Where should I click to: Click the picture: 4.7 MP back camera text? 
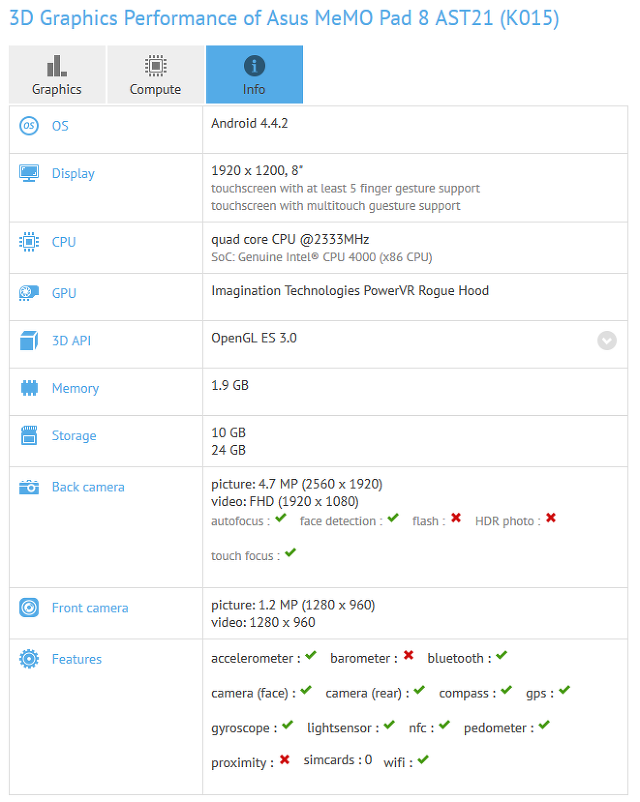[x=297, y=484]
